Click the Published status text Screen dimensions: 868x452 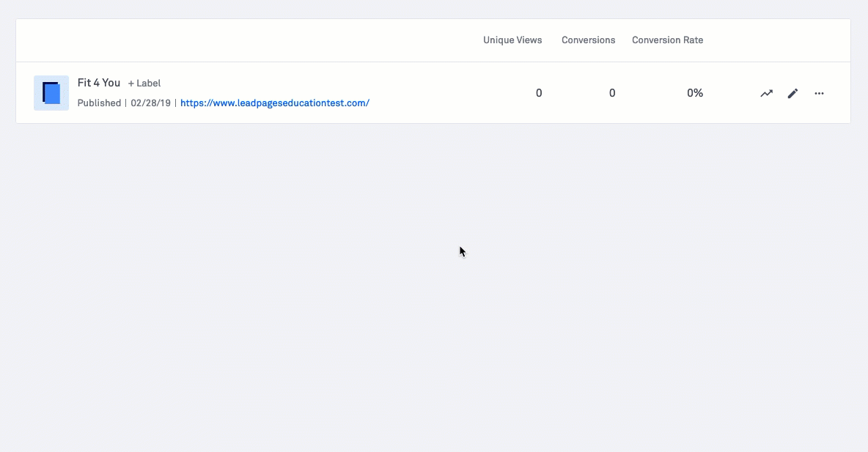coord(99,103)
